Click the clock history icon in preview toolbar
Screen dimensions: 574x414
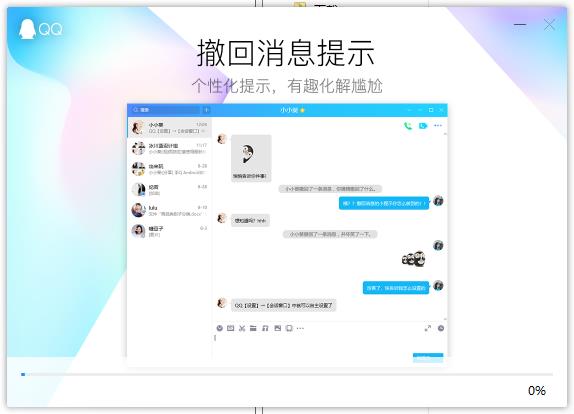441,328
